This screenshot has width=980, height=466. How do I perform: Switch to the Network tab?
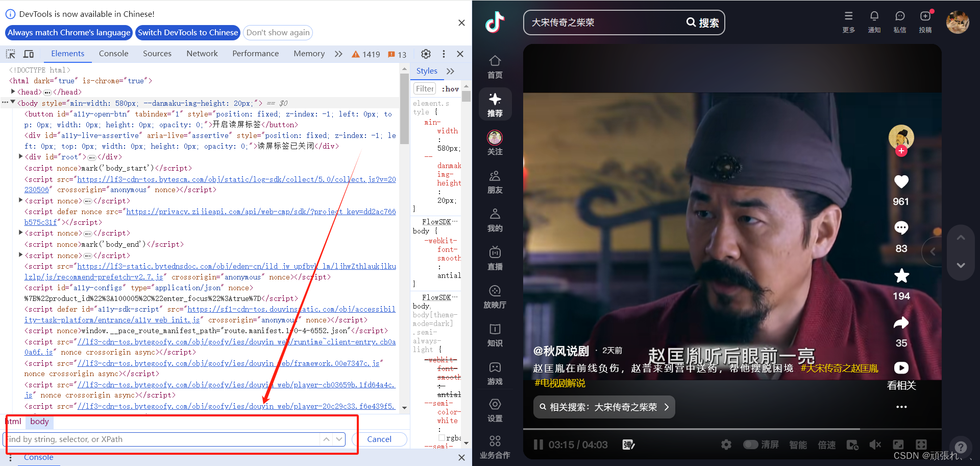202,54
